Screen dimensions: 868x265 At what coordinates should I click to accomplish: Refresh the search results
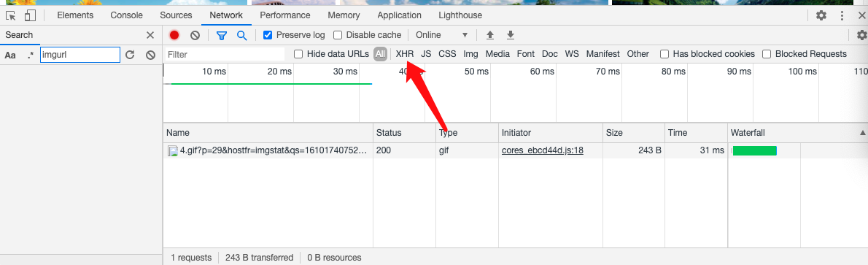[x=130, y=55]
